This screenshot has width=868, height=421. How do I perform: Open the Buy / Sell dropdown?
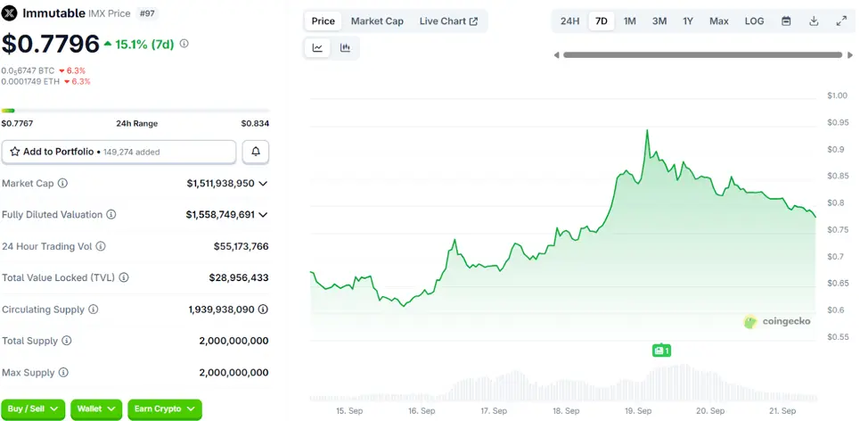pos(33,409)
